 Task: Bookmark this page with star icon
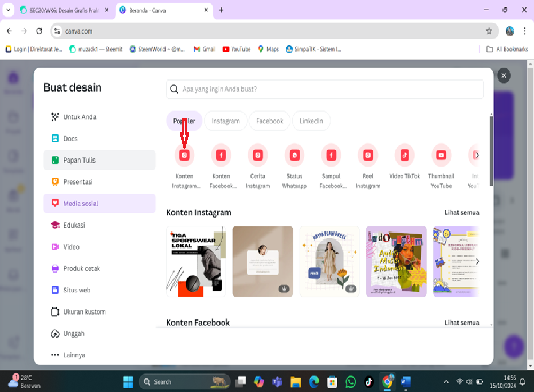click(x=489, y=31)
